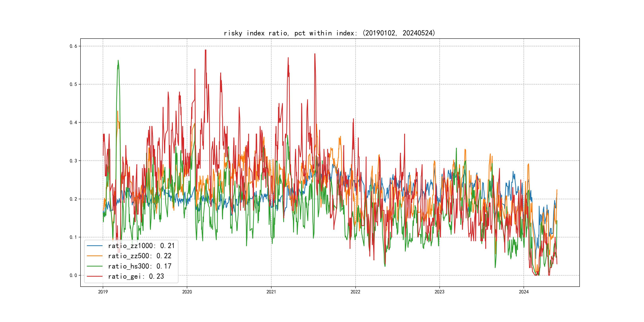644x322 pixels.
Task: Click the 2023 x-axis tick label
Action: coord(439,292)
